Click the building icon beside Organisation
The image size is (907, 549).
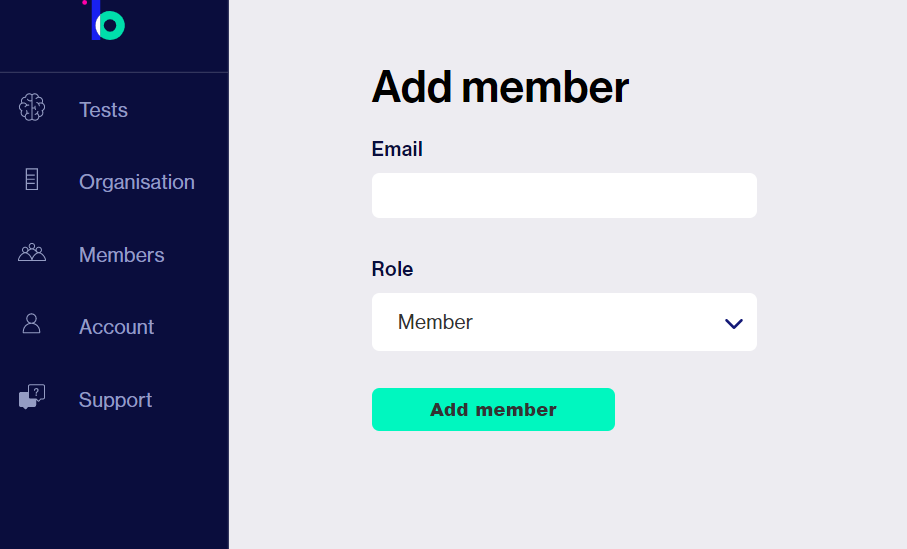click(32, 179)
